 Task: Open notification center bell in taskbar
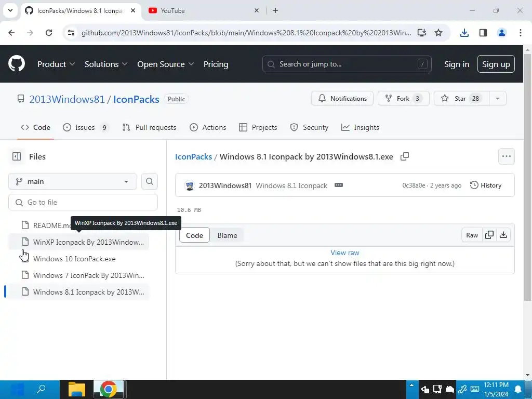[x=518, y=389]
